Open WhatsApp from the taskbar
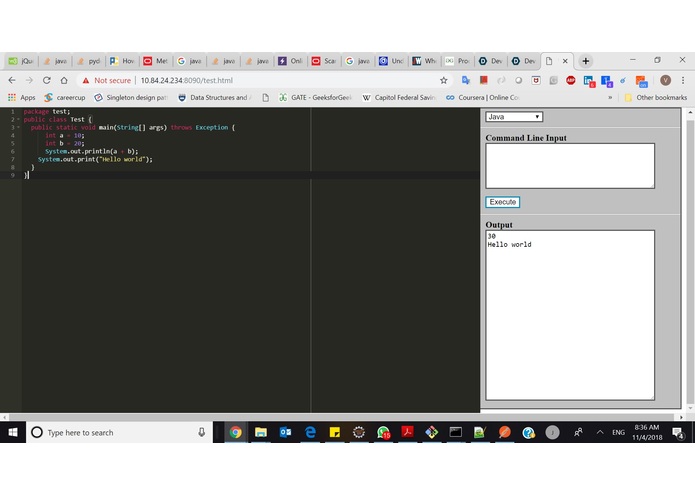Viewport: 695px width, 494px height. point(383,432)
